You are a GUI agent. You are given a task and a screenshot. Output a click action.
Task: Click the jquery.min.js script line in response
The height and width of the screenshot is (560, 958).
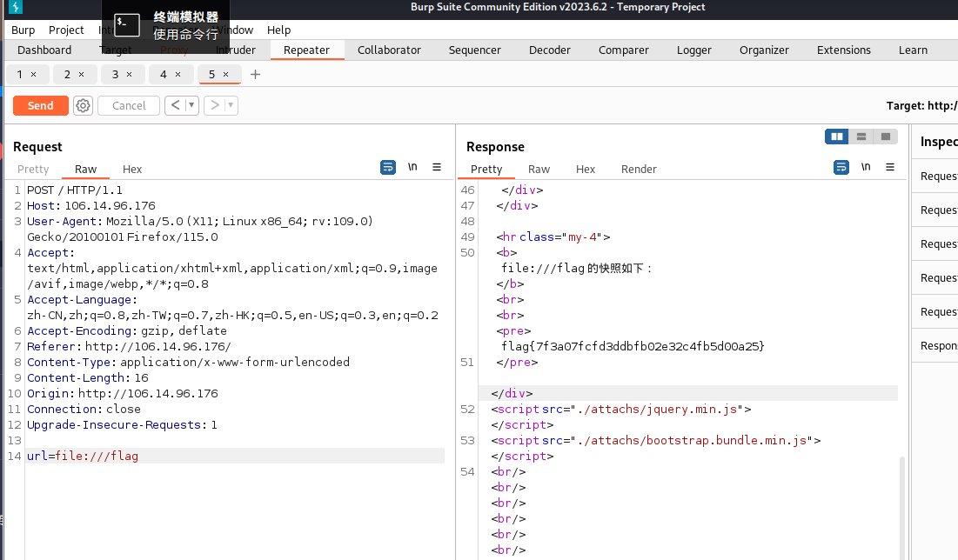(620, 410)
